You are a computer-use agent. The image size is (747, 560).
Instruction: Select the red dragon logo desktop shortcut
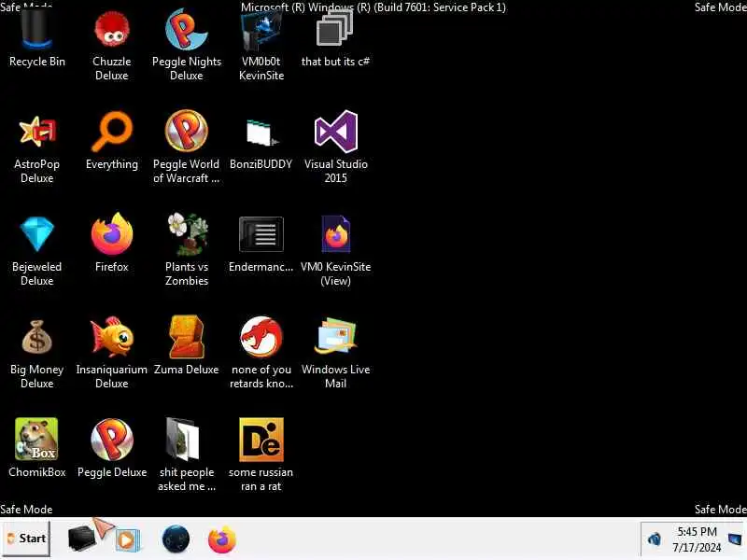click(x=261, y=337)
